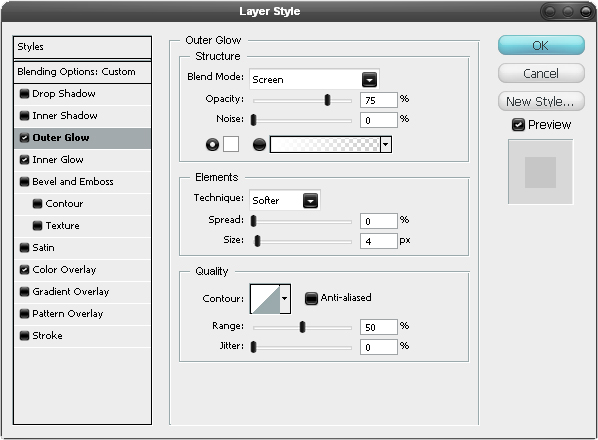Disable the Color Overlay effect checkbox
The height and width of the screenshot is (440, 598).
[x=24, y=270]
